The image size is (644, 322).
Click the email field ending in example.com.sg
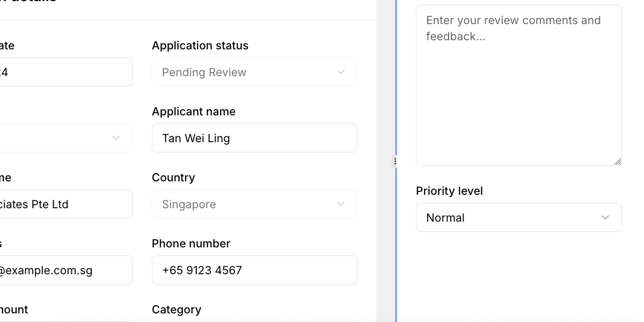tap(64, 270)
